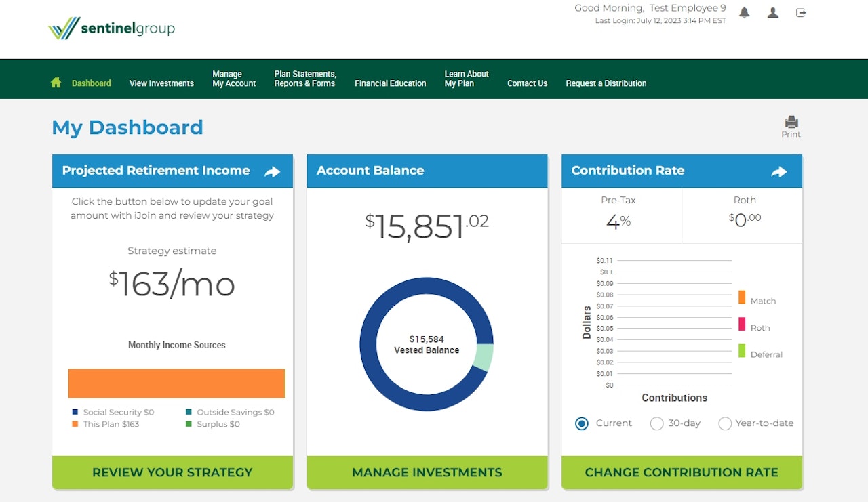Open the user profile icon

772,13
